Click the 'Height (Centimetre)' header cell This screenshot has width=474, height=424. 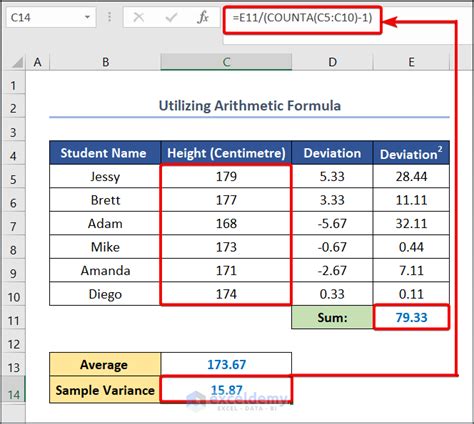pos(226,153)
